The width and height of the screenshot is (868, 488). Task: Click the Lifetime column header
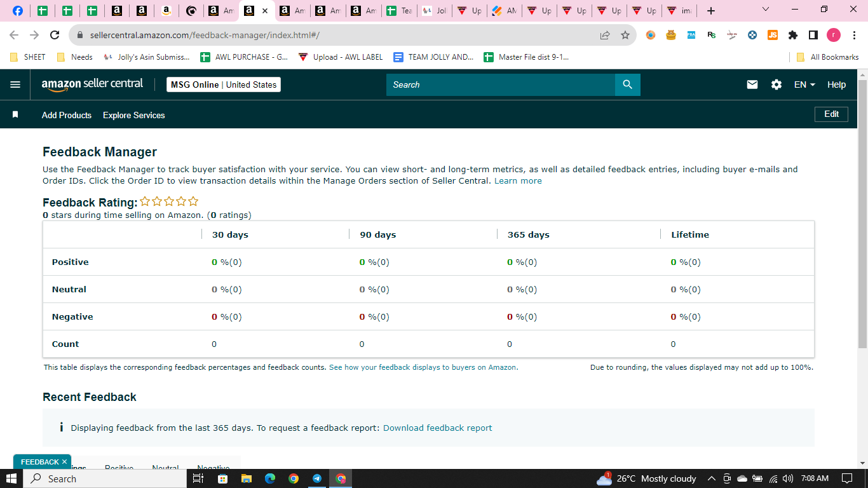[x=690, y=234]
